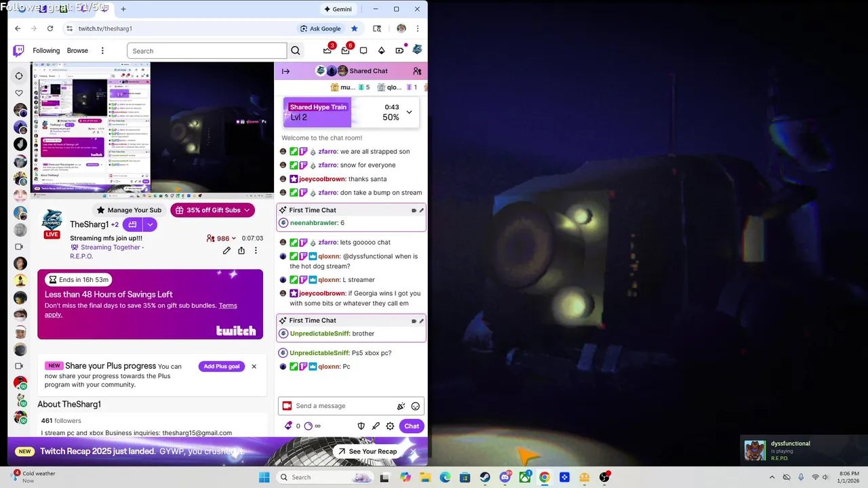Open Steam from the taskbar
868x488 pixels.
485,477
